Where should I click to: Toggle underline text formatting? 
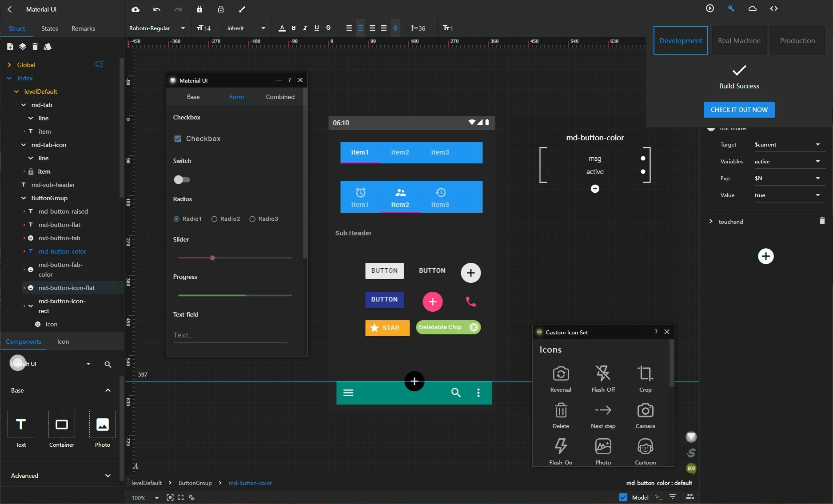pos(317,28)
